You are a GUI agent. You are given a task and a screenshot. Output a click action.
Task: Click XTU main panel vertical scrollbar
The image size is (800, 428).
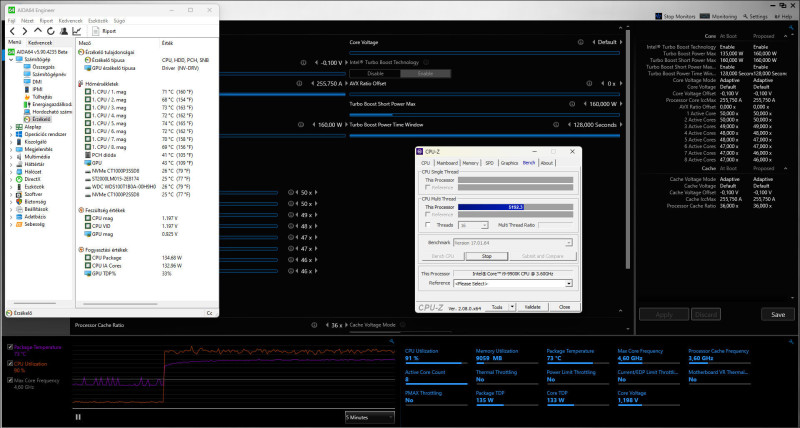pos(628,149)
